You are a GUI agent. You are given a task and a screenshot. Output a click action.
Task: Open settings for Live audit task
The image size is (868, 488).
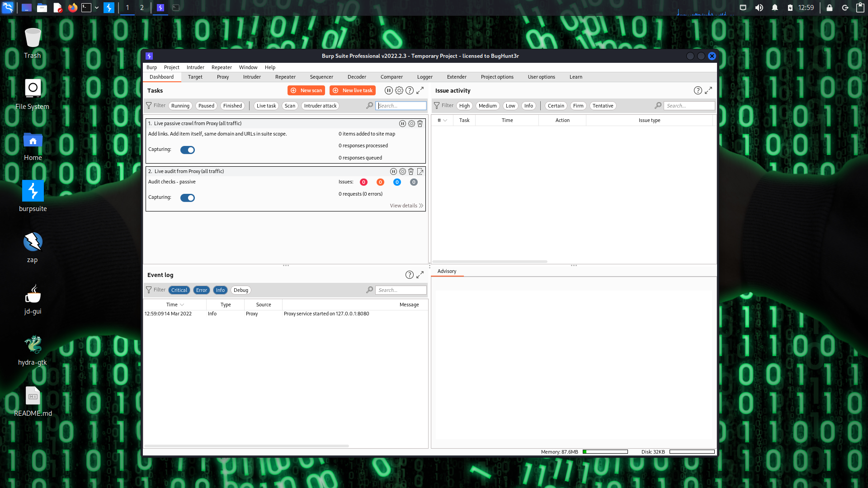pos(402,171)
